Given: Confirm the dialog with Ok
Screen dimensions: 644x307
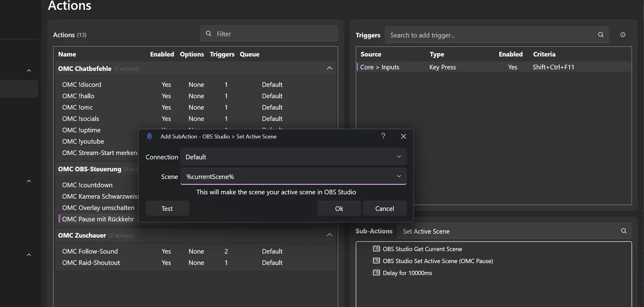Looking at the screenshot, I should [x=339, y=209].
